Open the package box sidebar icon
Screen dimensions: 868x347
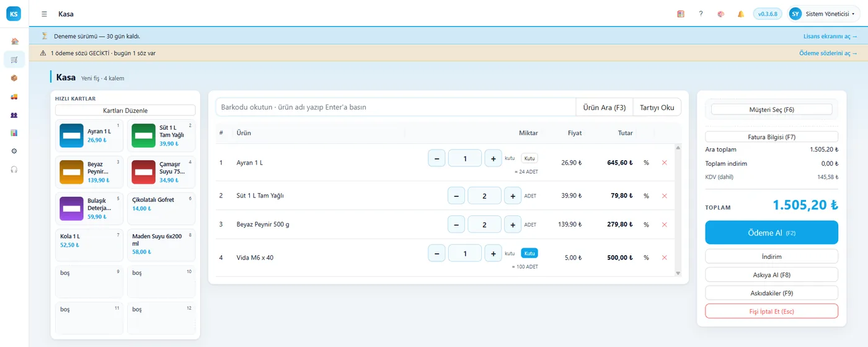pyautogui.click(x=14, y=78)
